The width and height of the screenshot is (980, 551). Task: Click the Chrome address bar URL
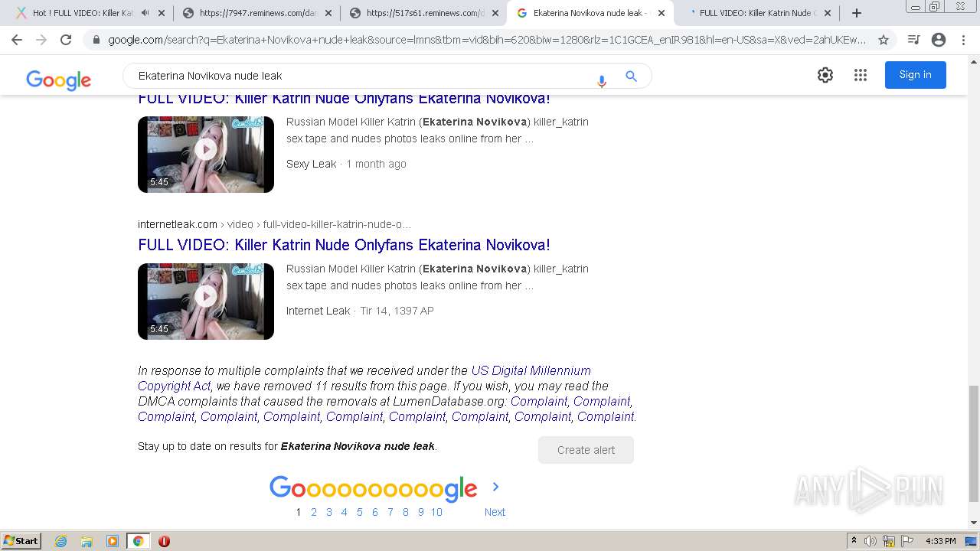tap(487, 40)
